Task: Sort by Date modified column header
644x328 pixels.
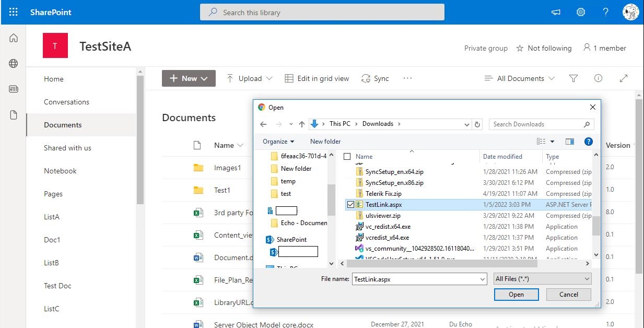Action: point(502,156)
